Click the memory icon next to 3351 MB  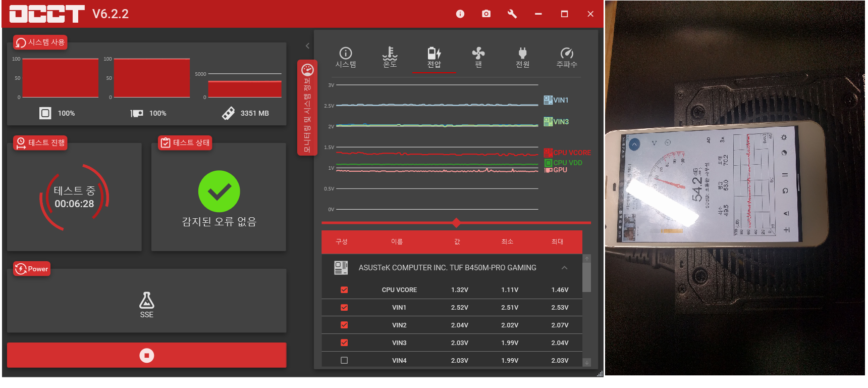point(228,113)
